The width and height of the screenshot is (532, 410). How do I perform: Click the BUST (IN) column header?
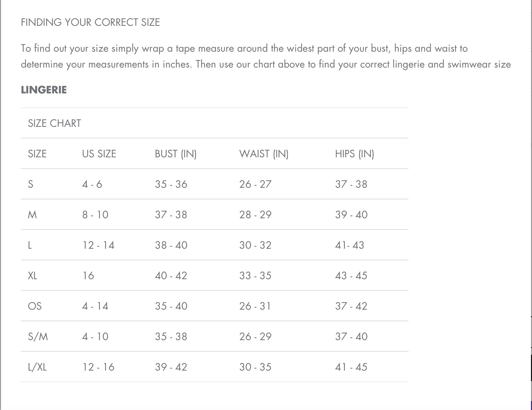[176, 154]
